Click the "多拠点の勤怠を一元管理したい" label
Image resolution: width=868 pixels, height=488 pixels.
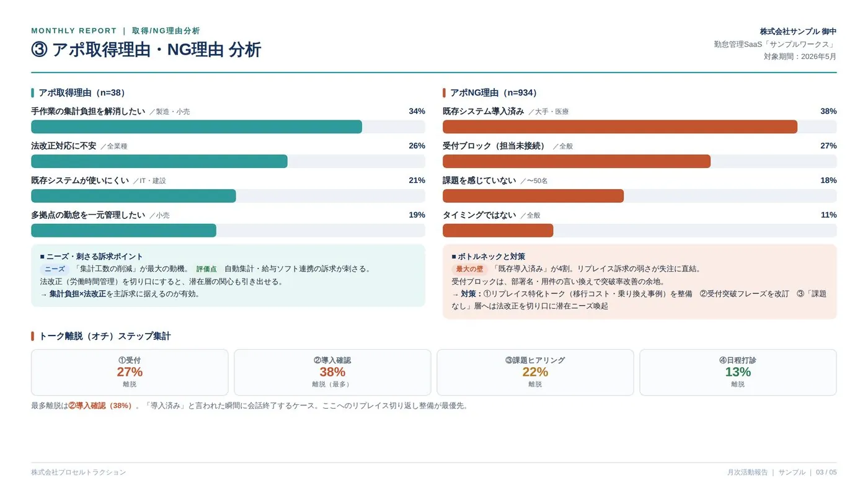88,215
